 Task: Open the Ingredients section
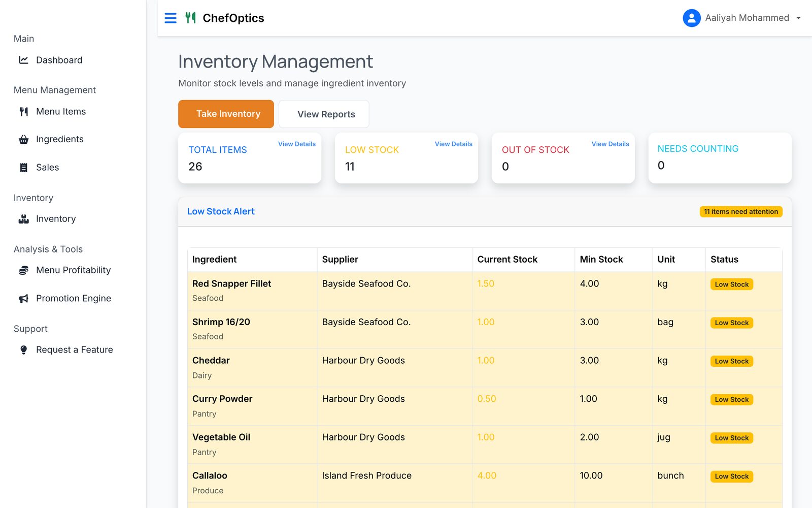(x=60, y=139)
